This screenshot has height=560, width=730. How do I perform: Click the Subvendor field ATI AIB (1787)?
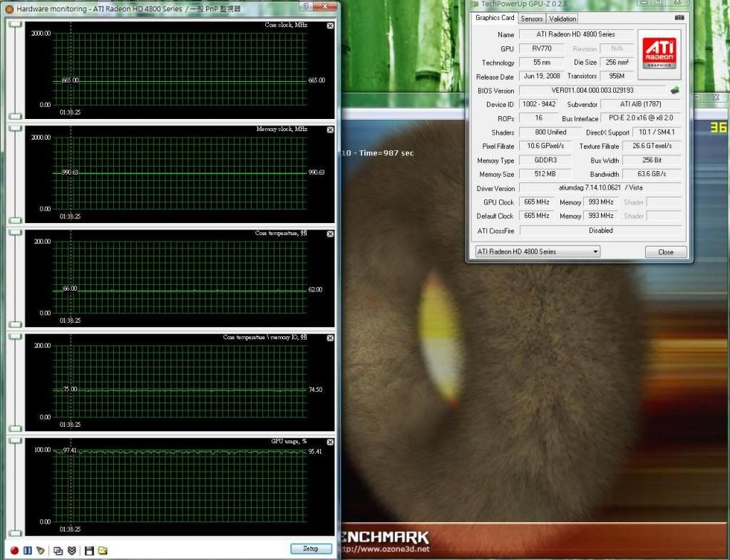pos(641,104)
